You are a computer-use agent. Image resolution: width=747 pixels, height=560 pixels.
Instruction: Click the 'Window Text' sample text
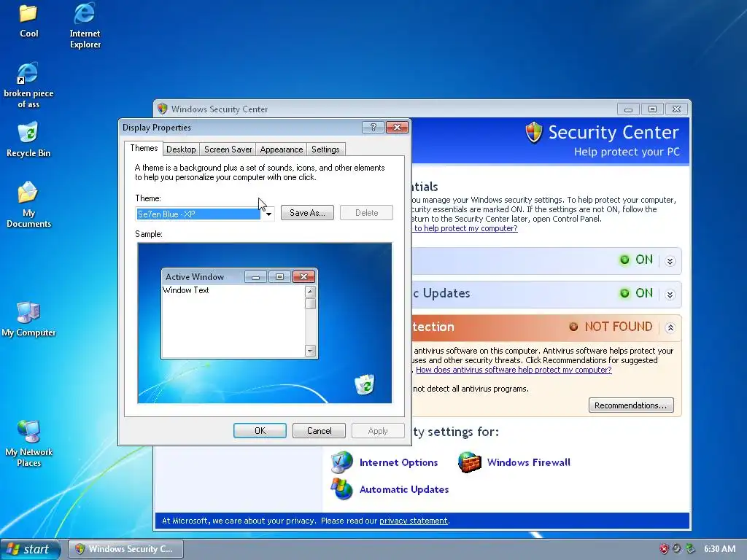186,290
